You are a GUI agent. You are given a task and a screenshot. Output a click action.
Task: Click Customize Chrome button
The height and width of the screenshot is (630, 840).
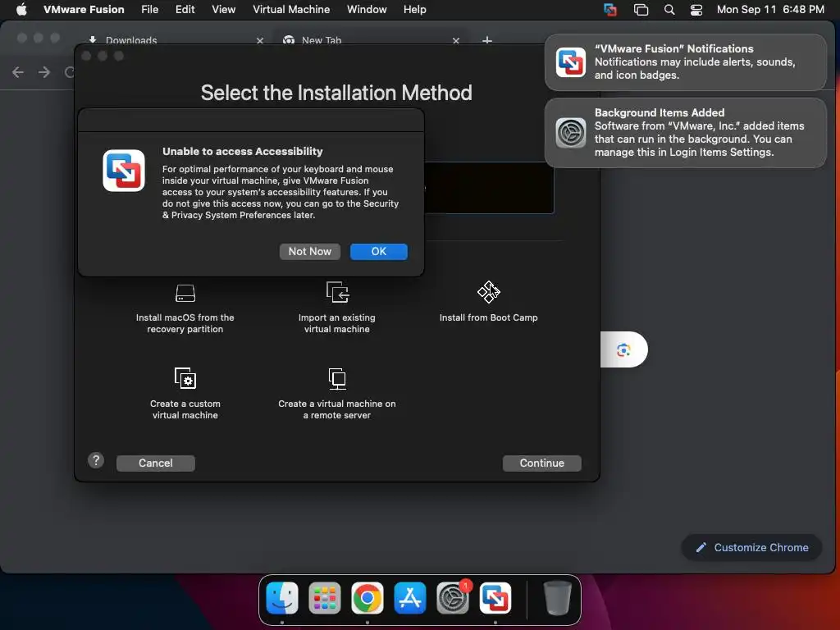751,547
